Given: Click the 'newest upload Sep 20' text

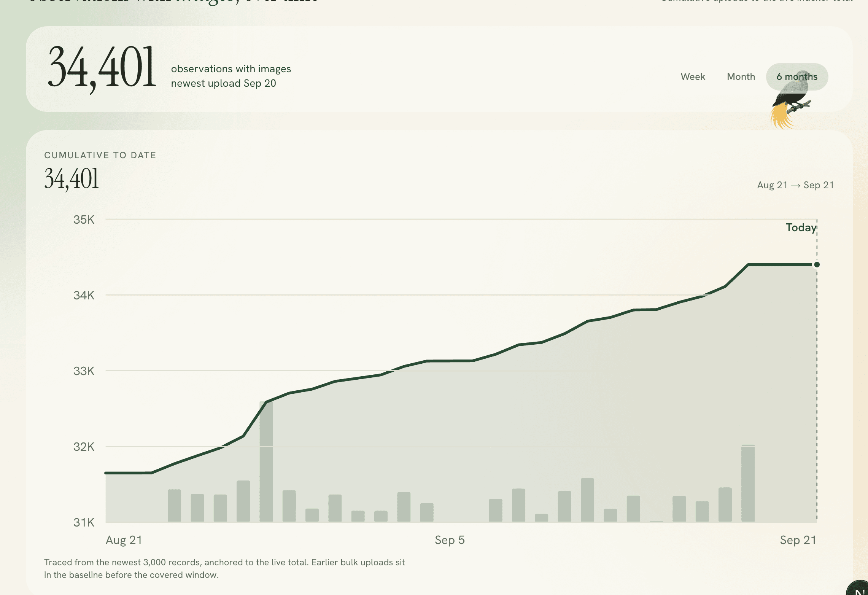Looking at the screenshot, I should pyautogui.click(x=223, y=83).
